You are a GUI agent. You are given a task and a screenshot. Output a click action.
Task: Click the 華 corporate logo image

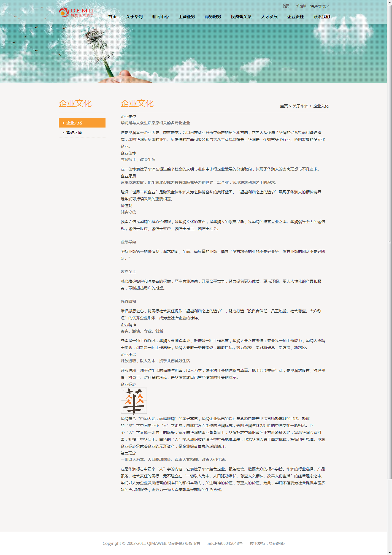[x=134, y=401]
